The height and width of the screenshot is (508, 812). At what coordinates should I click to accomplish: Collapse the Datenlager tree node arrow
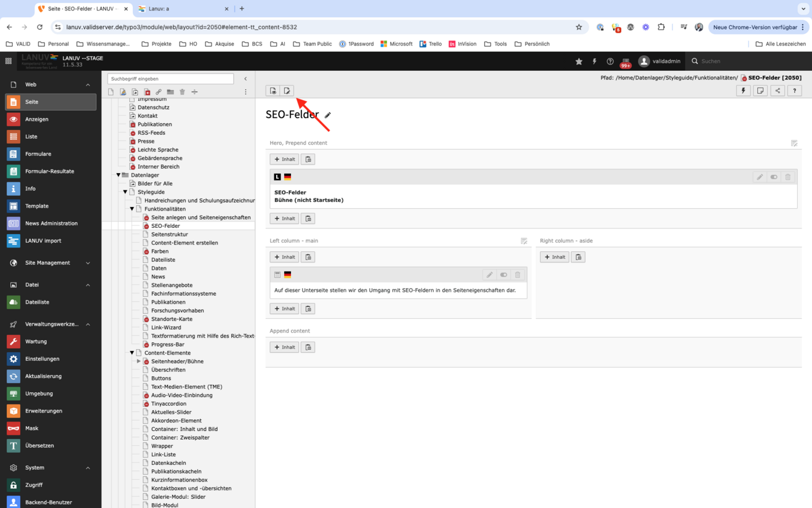point(118,175)
